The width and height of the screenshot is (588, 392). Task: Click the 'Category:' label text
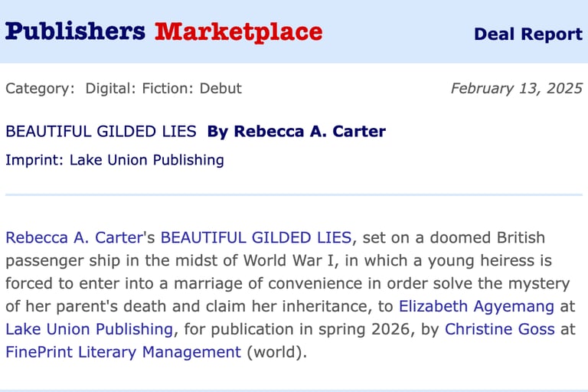[40, 88]
